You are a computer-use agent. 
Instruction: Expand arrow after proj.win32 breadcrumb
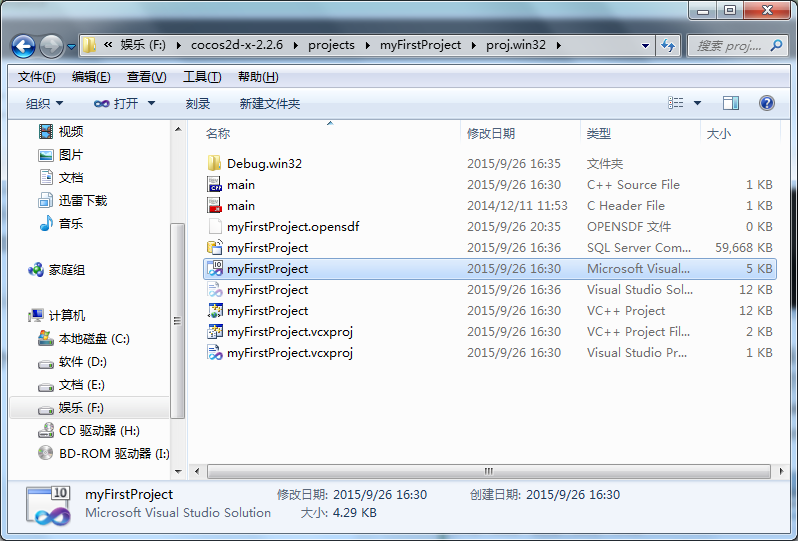point(559,45)
